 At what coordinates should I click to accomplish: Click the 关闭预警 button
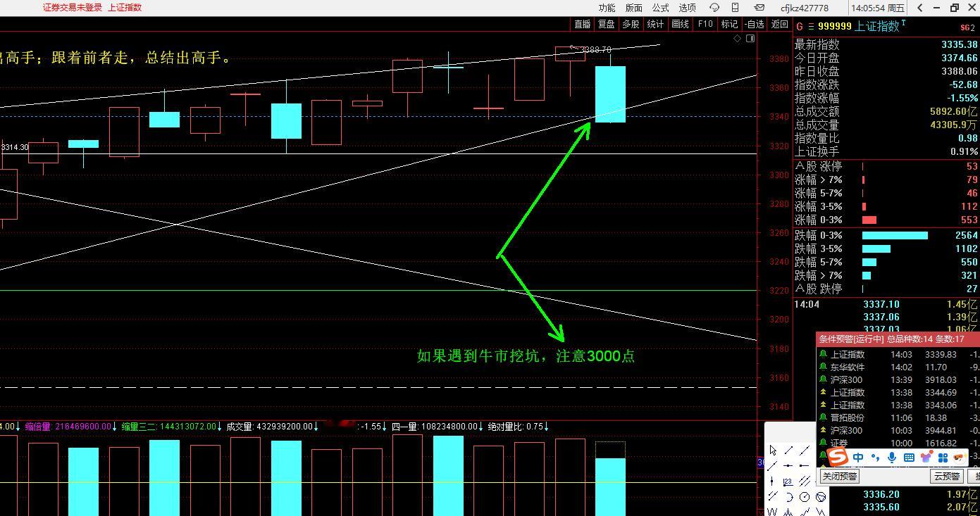(x=839, y=477)
